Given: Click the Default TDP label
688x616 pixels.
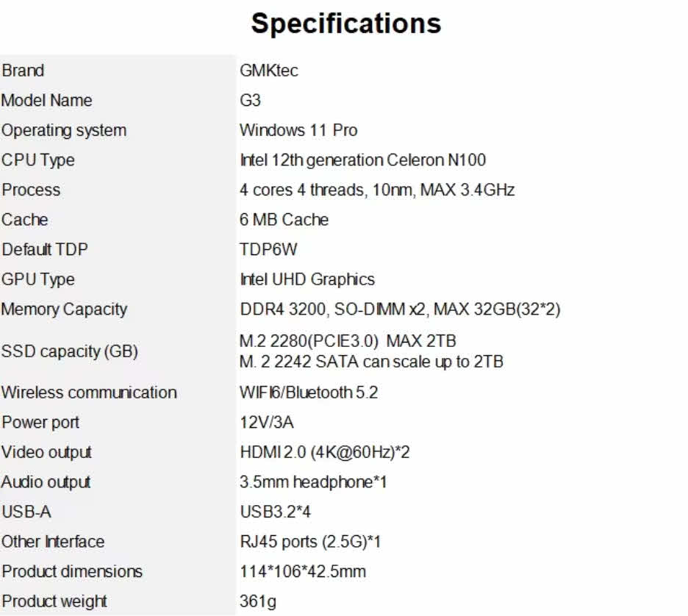Looking at the screenshot, I should (x=44, y=249).
